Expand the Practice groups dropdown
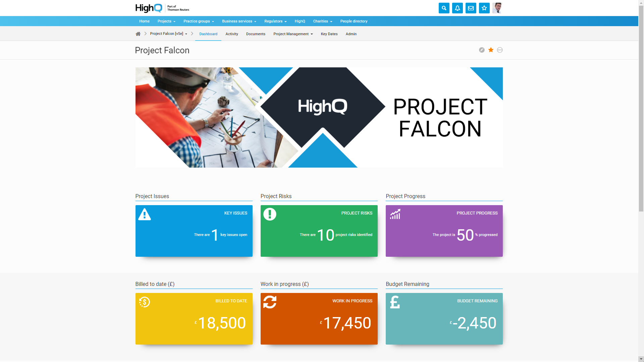This screenshot has height=362, width=644. [198, 21]
